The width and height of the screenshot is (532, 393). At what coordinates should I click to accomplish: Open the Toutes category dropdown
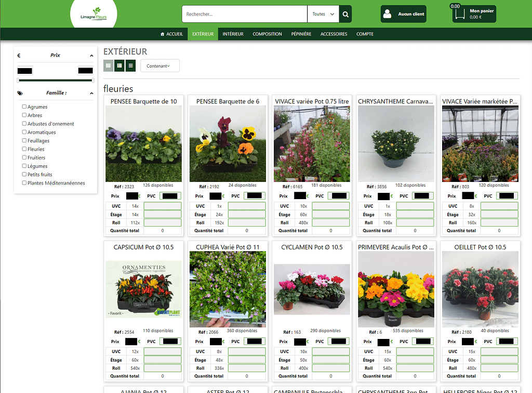[323, 15]
